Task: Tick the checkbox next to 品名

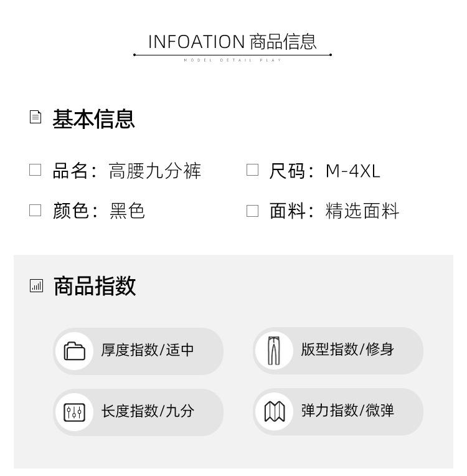Action: pos(35,170)
